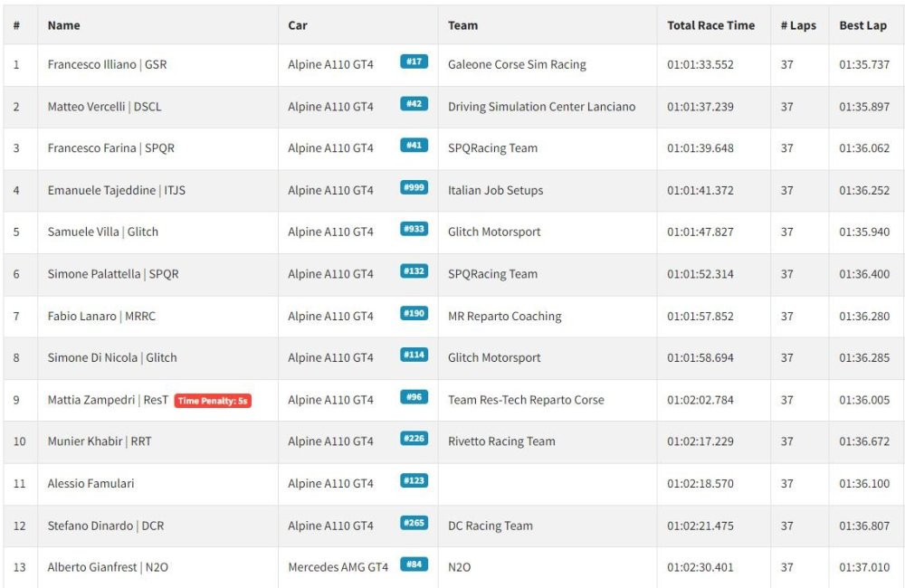
Task: Select driver Samuele Villa | Glitch
Action: (103, 232)
